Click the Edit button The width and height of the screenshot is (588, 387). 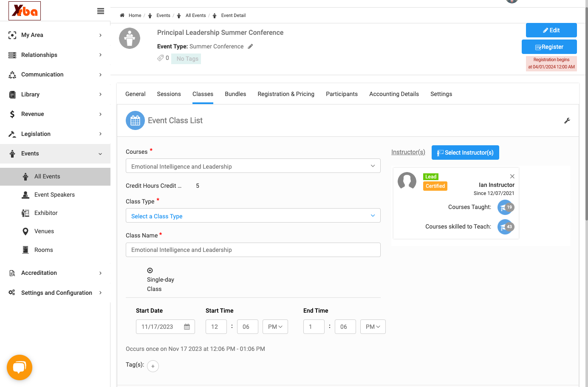pos(551,30)
